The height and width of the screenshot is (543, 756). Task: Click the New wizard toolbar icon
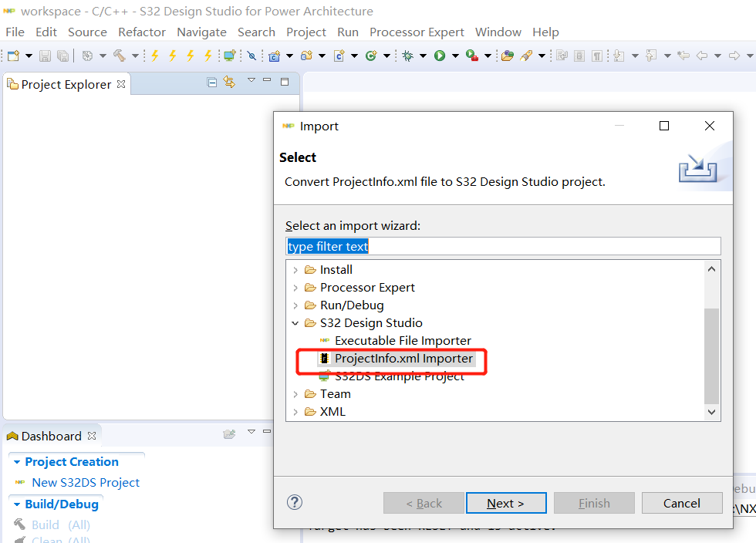pos(14,56)
